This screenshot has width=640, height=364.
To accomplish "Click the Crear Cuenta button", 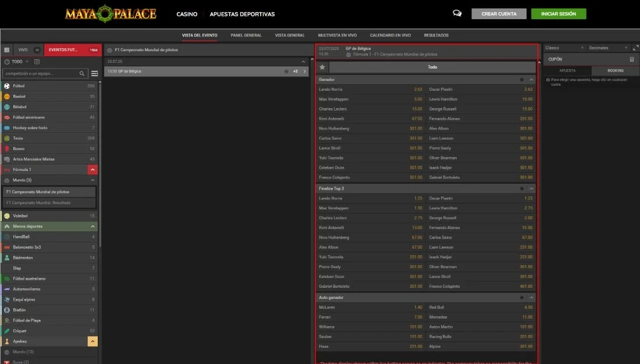I will [x=499, y=14].
